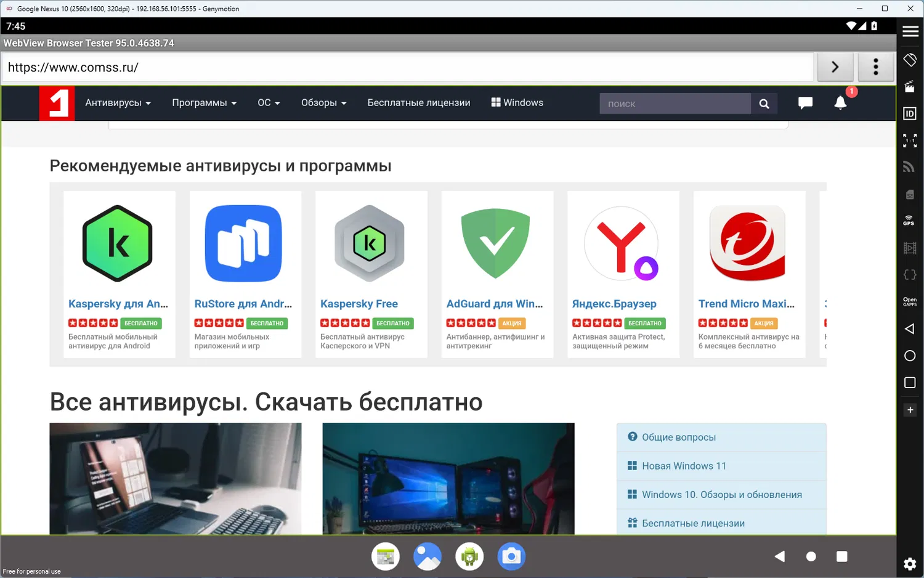Image resolution: width=924 pixels, height=578 pixels.
Task: Open the Genymotion hamburger menu
Action: pos(910,32)
